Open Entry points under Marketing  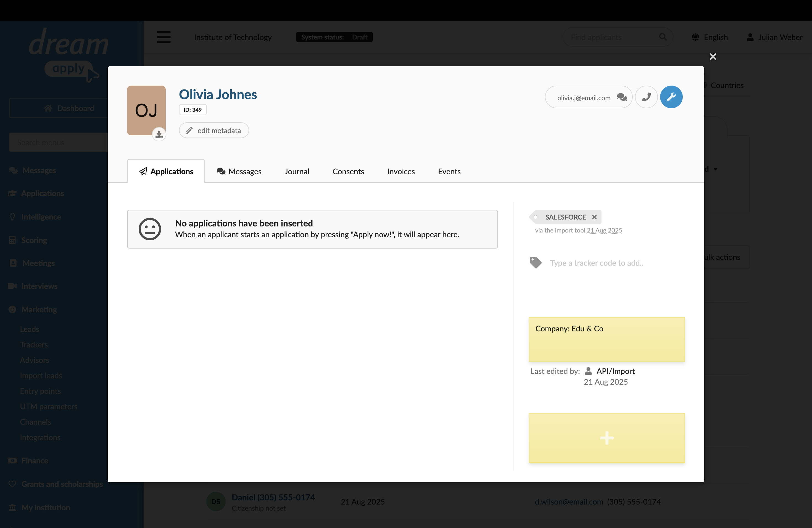point(40,391)
